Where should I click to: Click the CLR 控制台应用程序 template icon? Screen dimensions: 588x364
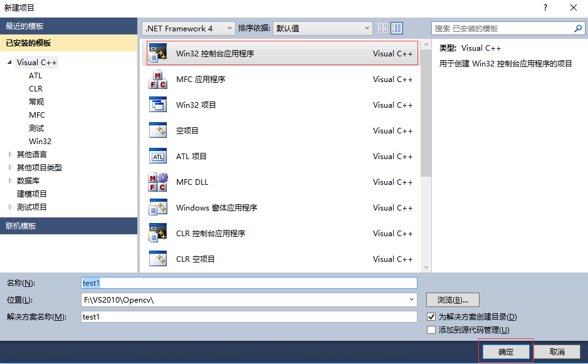click(158, 233)
